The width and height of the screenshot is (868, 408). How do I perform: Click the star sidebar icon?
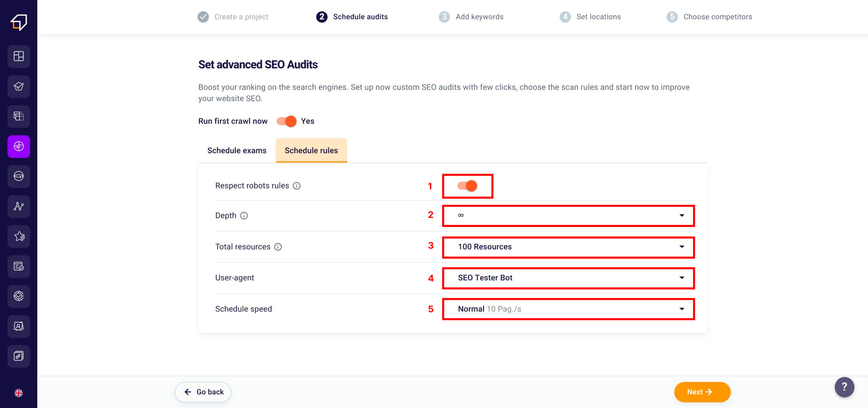[19, 236]
